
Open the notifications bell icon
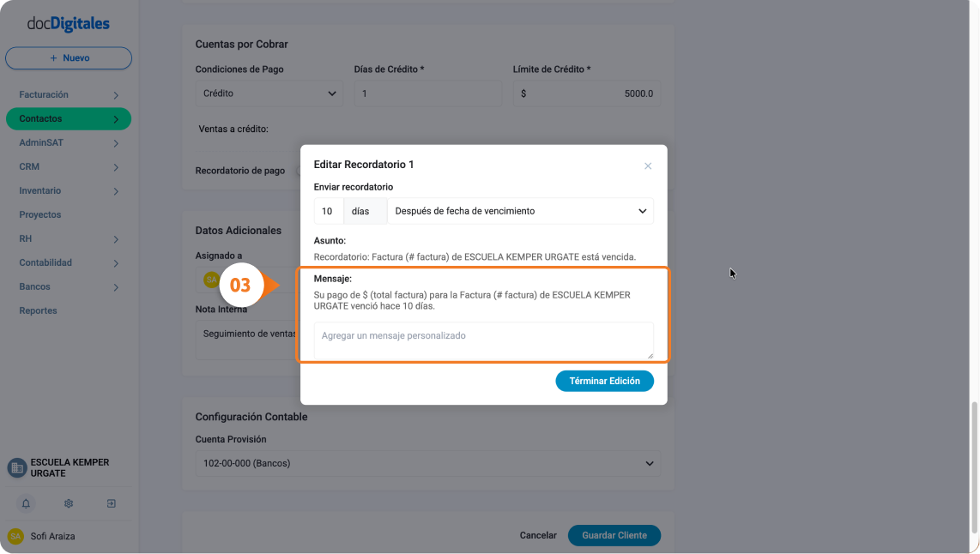[x=26, y=503]
